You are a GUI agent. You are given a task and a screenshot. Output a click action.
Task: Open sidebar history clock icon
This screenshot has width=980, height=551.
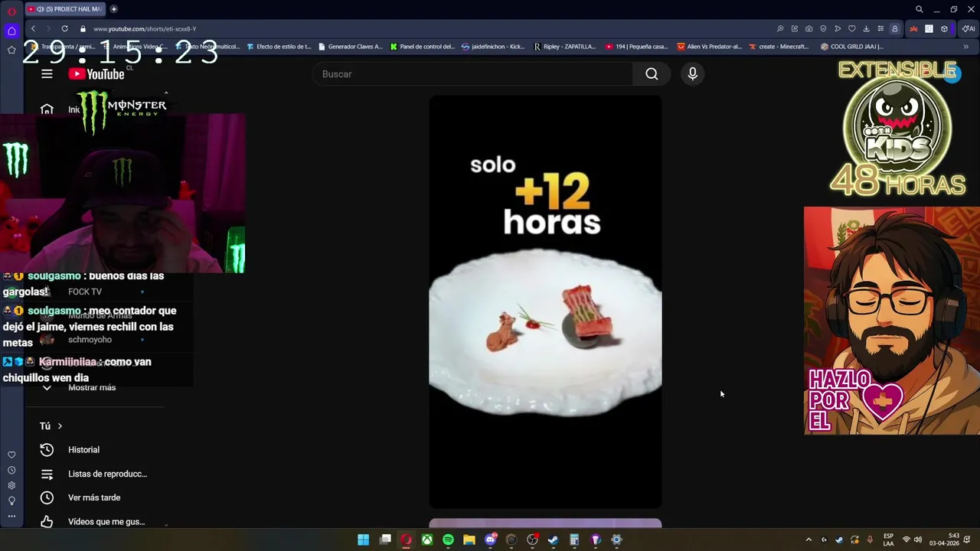(x=11, y=470)
